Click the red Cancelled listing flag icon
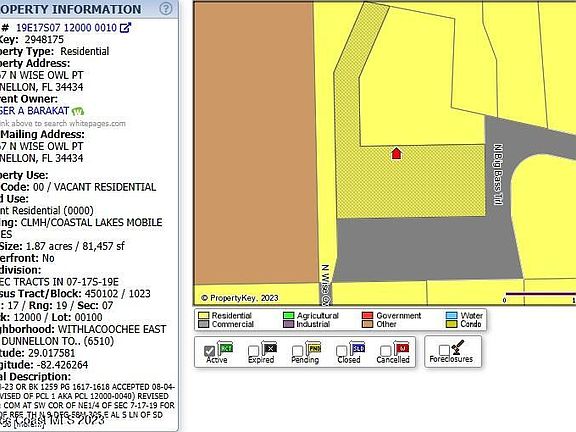This screenshot has width=576, height=432. click(x=402, y=348)
